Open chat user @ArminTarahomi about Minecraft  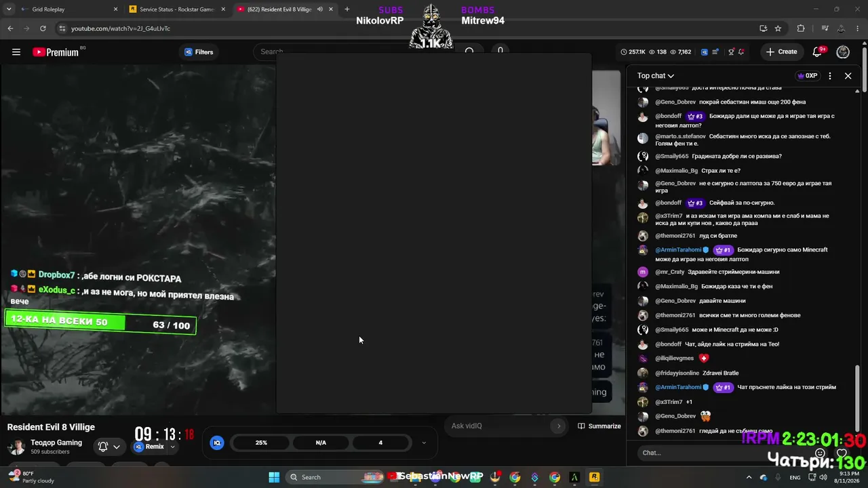678,250
